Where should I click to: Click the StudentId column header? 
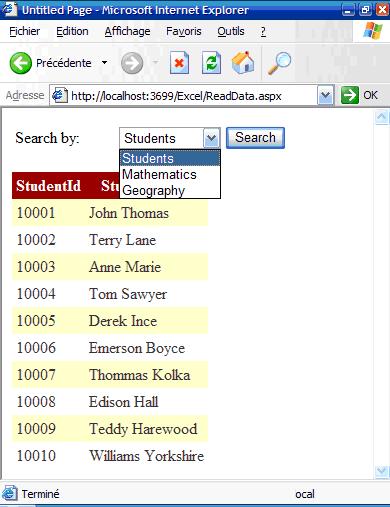click(48, 186)
